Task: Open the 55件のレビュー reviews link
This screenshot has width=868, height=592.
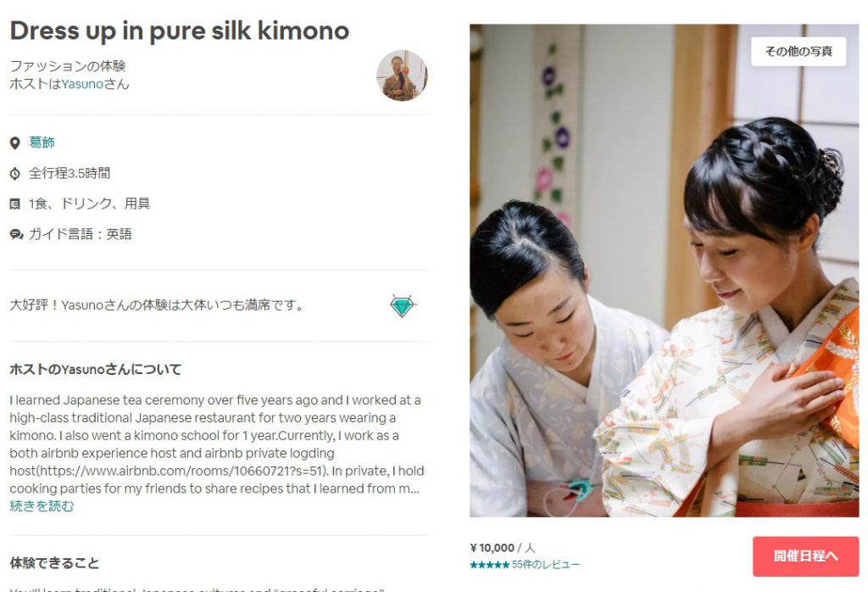Action: [546, 565]
